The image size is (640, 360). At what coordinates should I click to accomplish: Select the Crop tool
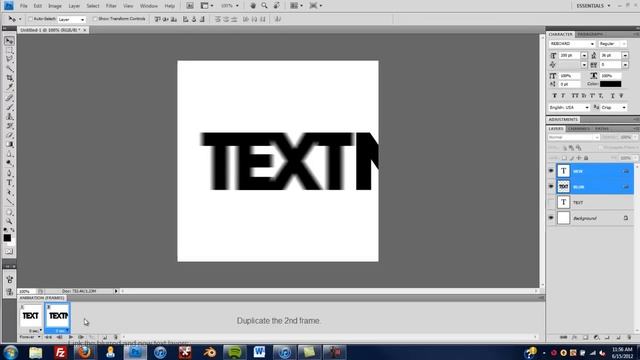9,78
